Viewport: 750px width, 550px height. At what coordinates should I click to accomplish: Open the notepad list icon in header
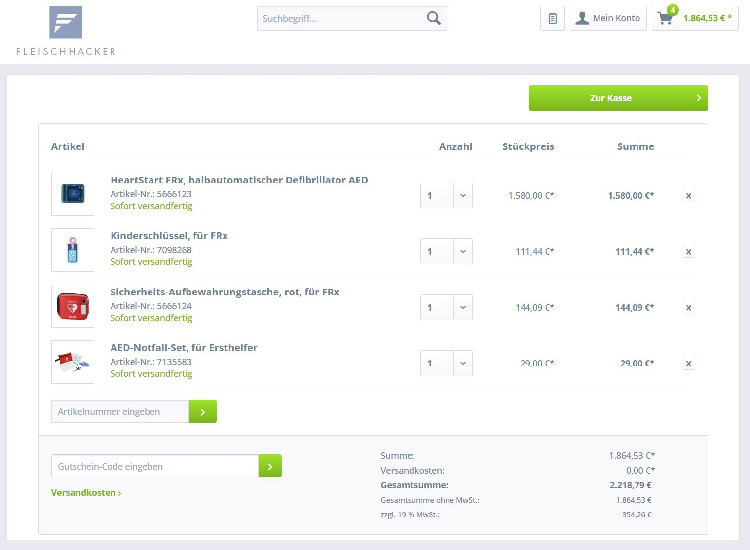pyautogui.click(x=553, y=18)
